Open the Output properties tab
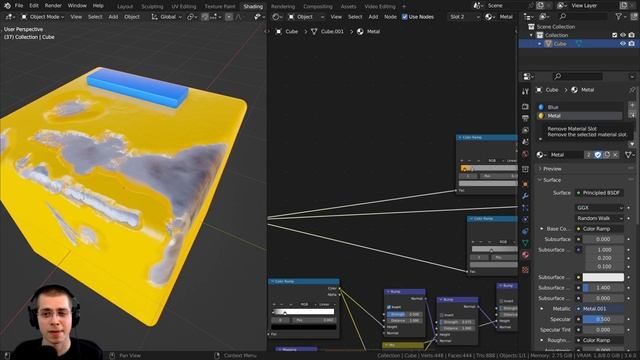The image size is (640, 360). click(525, 118)
